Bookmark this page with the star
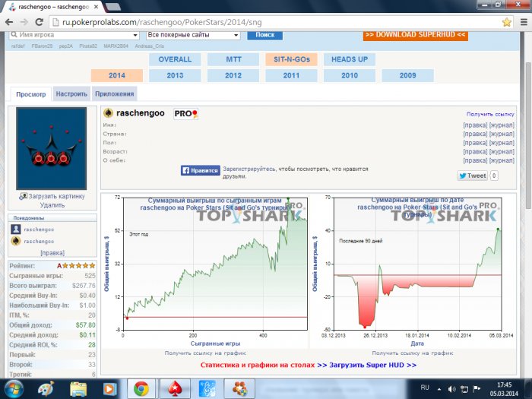Screen dimensions: 532x399 point(507,22)
